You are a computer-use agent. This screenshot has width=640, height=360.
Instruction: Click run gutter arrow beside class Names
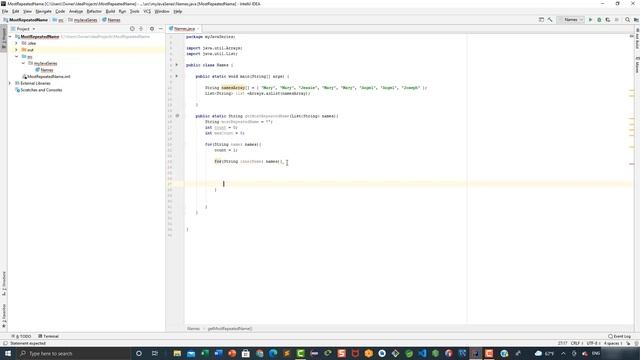coord(177,64)
